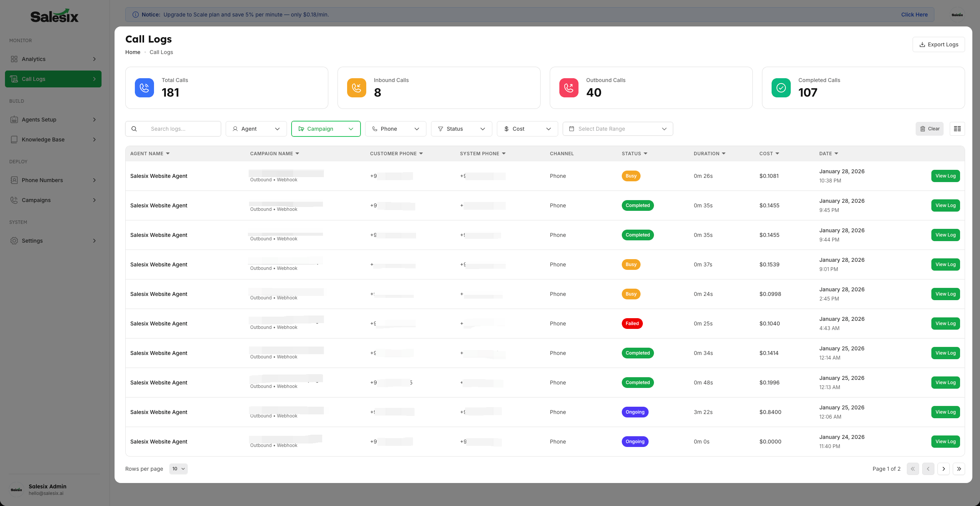
Task: Open the Analytics section in the sidebar
Action: pos(34,59)
